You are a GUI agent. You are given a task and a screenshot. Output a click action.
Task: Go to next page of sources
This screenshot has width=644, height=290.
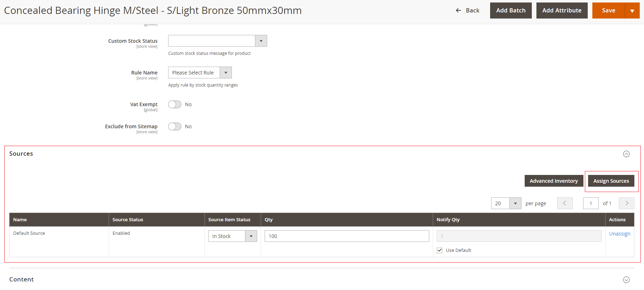pos(627,203)
